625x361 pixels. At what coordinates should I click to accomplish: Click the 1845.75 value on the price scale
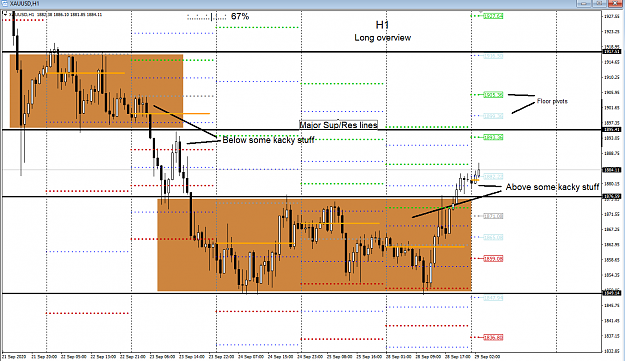pyautogui.click(x=612, y=306)
